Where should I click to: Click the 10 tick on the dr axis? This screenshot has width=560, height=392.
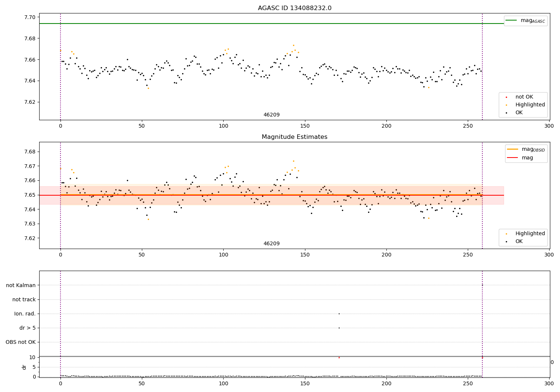point(32,358)
